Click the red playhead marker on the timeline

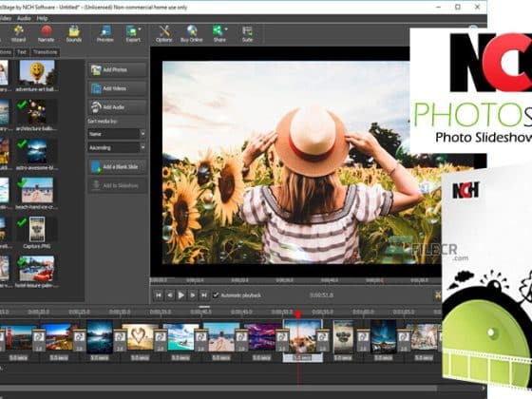297,314
